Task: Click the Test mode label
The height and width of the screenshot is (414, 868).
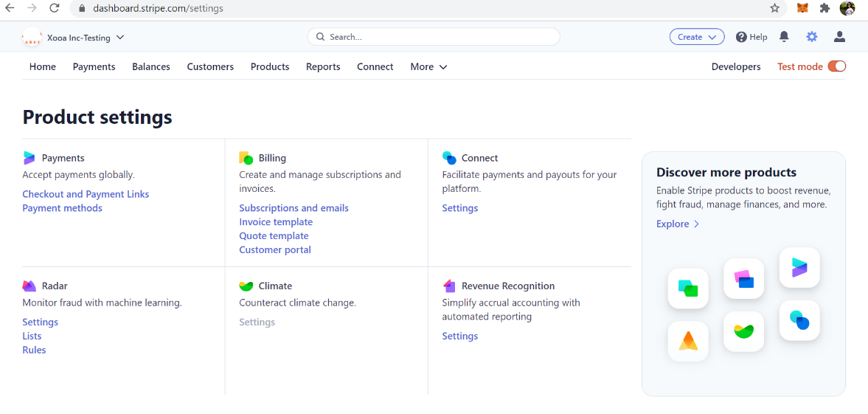Action: [800, 66]
